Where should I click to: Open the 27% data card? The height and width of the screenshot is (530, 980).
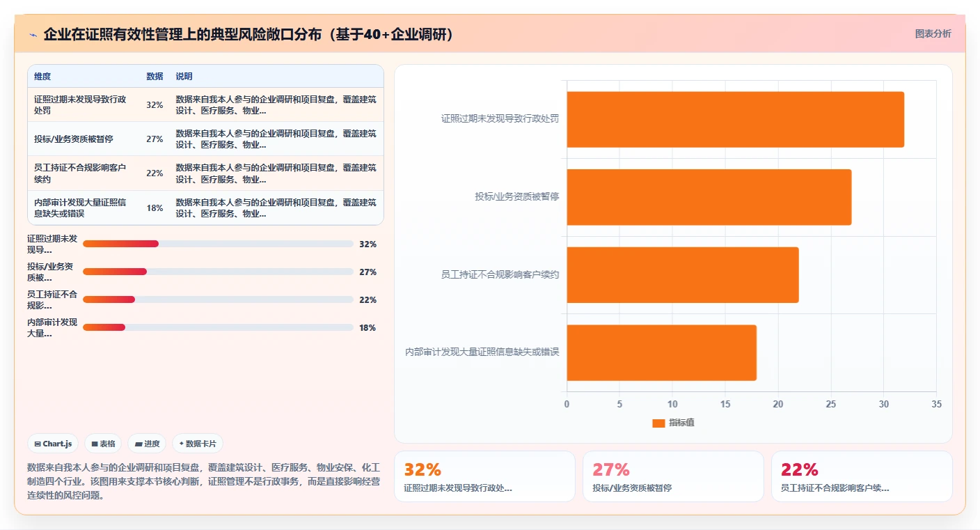(x=673, y=476)
